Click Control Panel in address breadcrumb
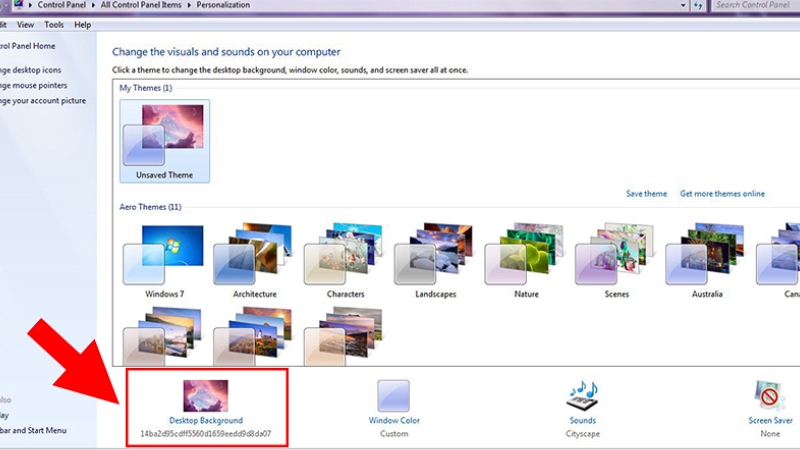The image size is (800, 450). [61, 5]
